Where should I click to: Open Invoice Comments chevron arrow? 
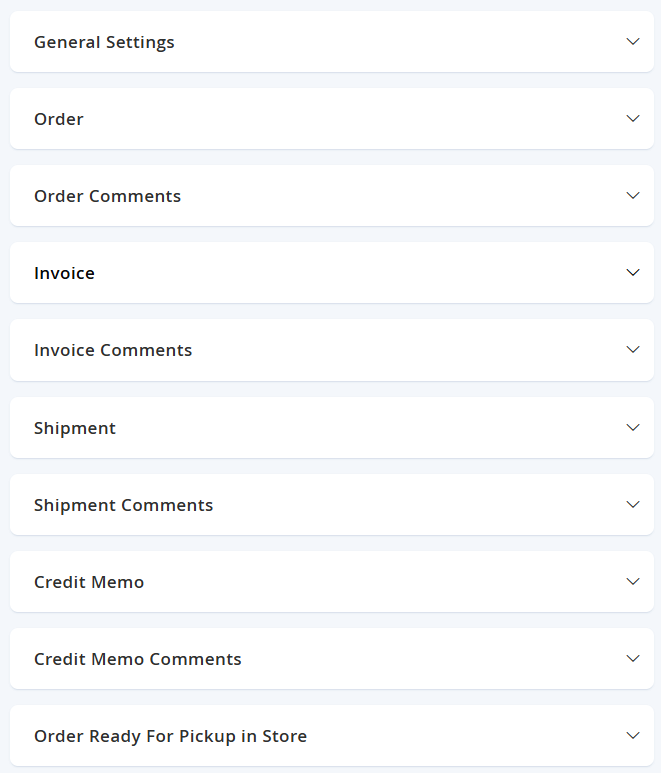click(x=632, y=350)
